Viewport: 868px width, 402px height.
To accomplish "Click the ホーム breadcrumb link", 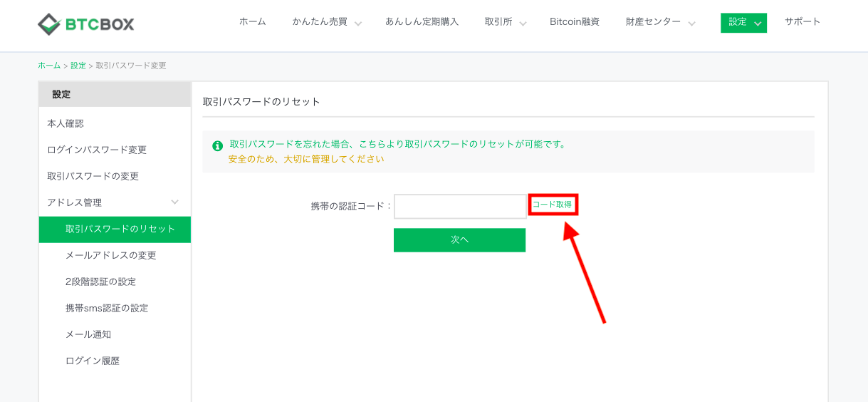I will click(x=49, y=66).
